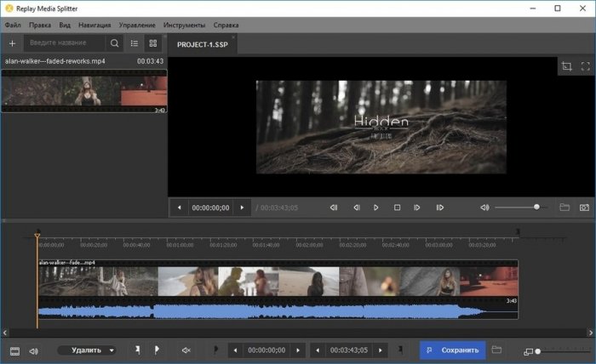The width and height of the screenshot is (596, 364).
Task: Adjust the timeline zoom slider
Action: click(564, 351)
